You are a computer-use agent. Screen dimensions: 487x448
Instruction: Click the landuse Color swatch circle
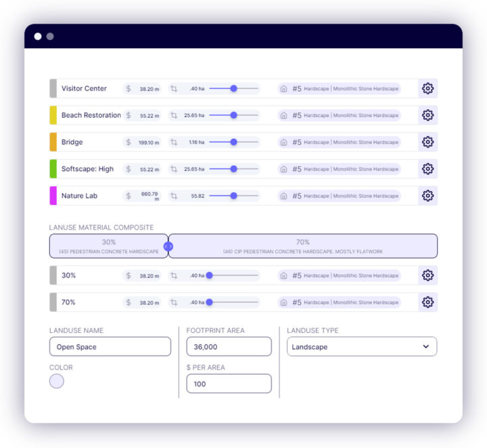coord(57,381)
